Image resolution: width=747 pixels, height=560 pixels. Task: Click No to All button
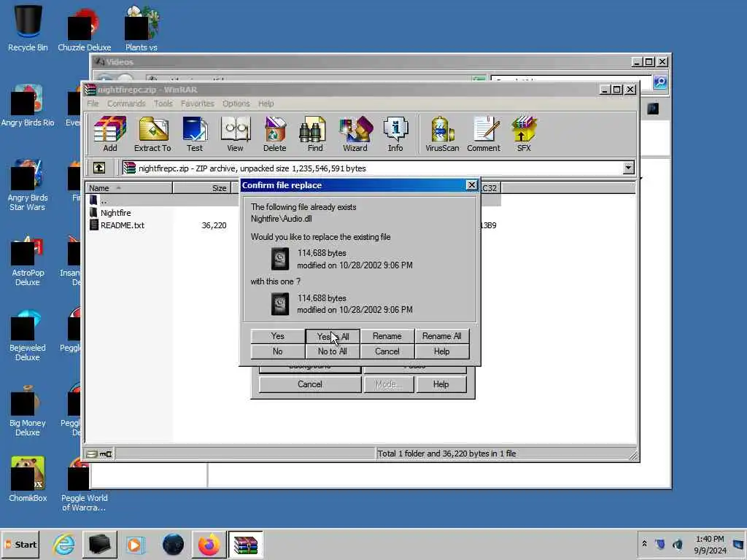click(333, 351)
